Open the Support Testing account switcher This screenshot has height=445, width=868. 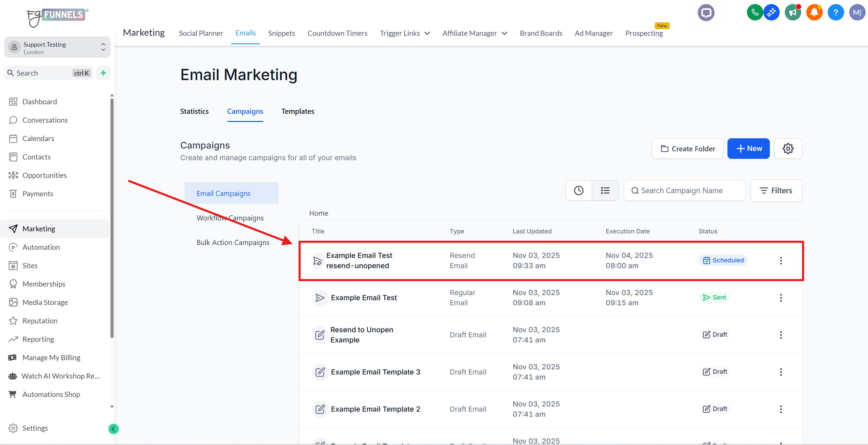pyautogui.click(x=57, y=48)
